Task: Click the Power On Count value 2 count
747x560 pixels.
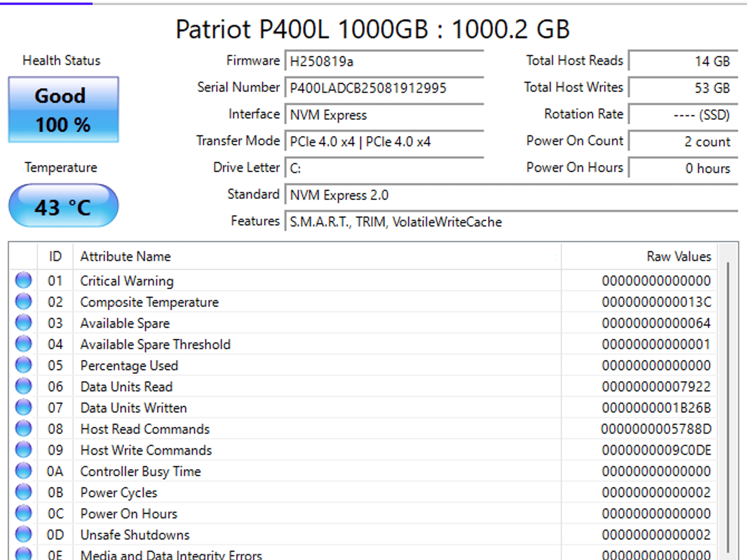Action: coord(683,141)
